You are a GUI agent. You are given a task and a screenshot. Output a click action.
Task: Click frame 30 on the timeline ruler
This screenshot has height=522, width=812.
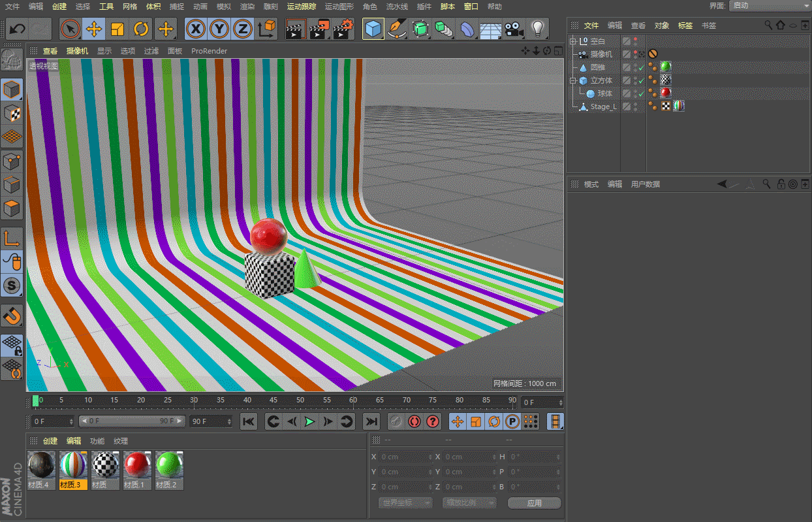tap(194, 400)
